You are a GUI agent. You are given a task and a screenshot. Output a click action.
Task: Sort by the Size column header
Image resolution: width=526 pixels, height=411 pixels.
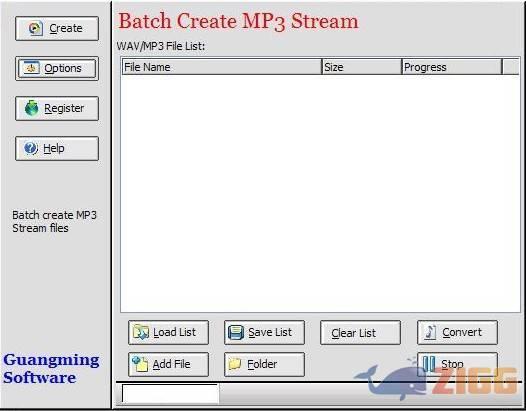click(x=362, y=67)
